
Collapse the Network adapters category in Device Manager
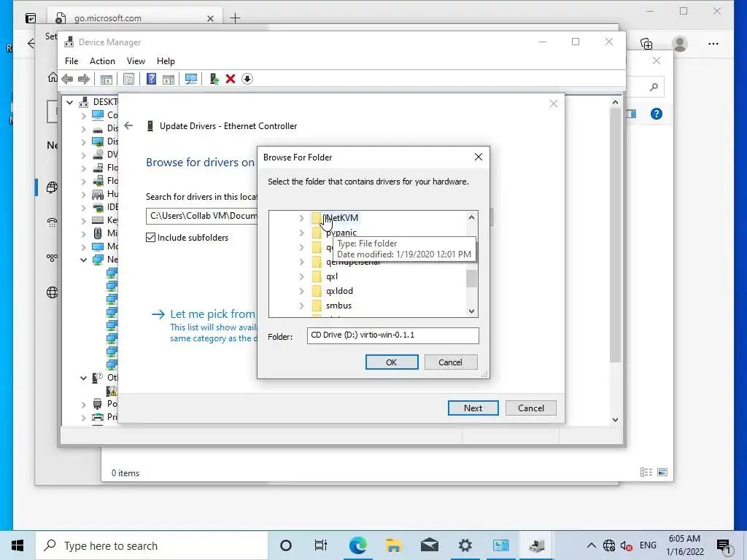[84, 260]
